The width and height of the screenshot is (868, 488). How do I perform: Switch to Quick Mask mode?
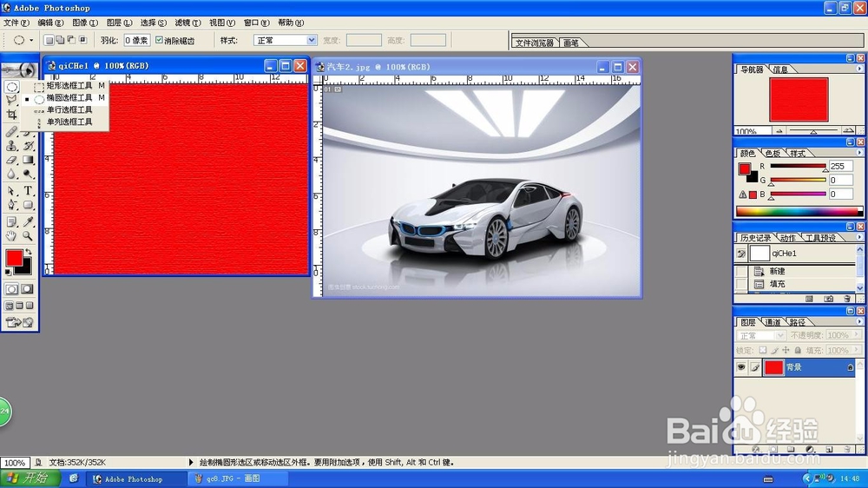pos(27,289)
